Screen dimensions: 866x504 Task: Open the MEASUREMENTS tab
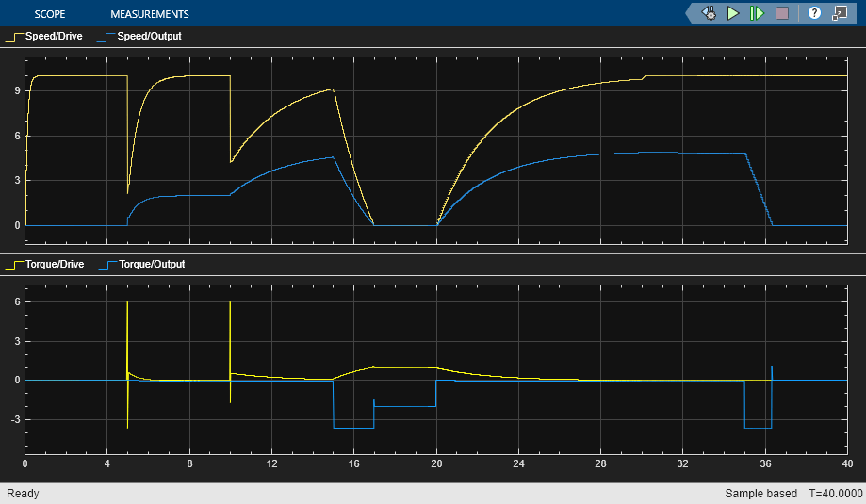tap(150, 14)
